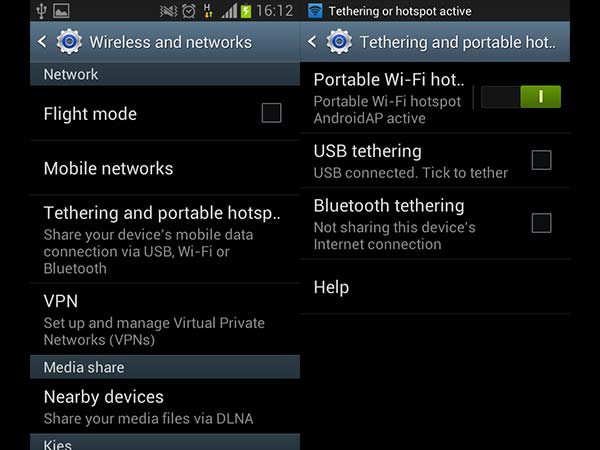This screenshot has width=600, height=450.
Task: Open Tethering and portable hotspot entry
Action: [165, 240]
